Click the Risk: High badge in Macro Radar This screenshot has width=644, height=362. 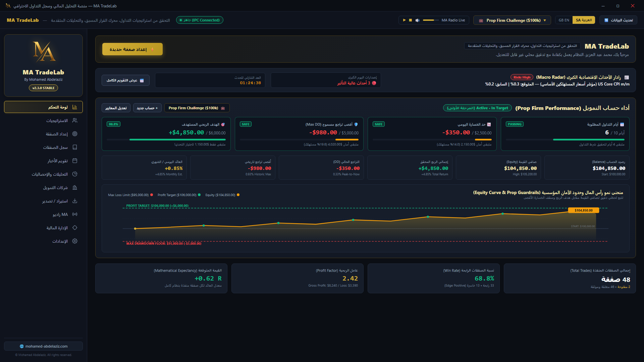pos(522,77)
